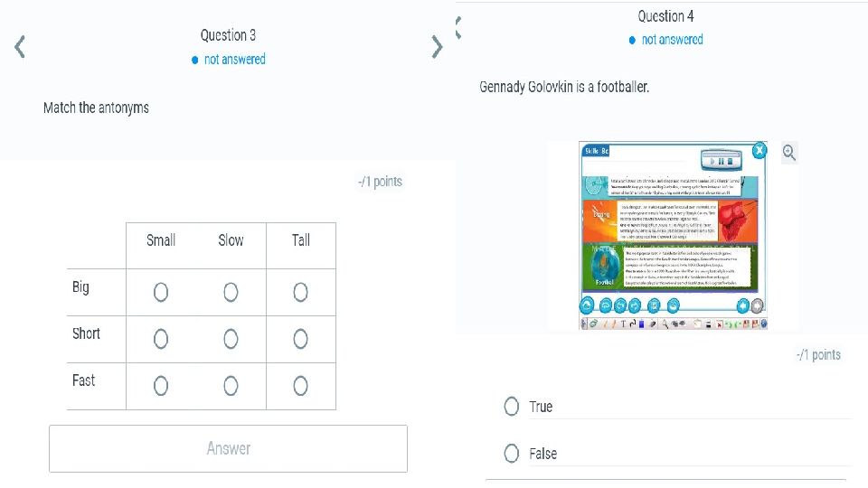Go to the previous question with left chevron
The height and width of the screenshot is (488, 868).
click(x=20, y=46)
